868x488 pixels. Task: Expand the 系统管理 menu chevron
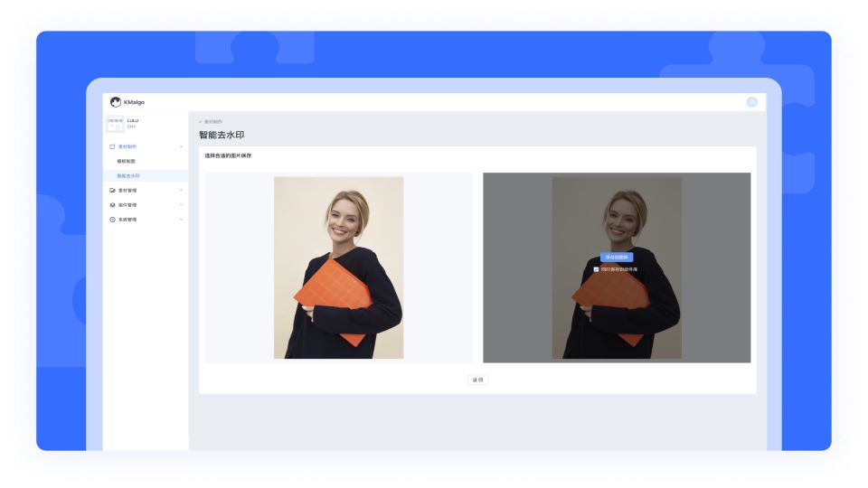pos(181,220)
